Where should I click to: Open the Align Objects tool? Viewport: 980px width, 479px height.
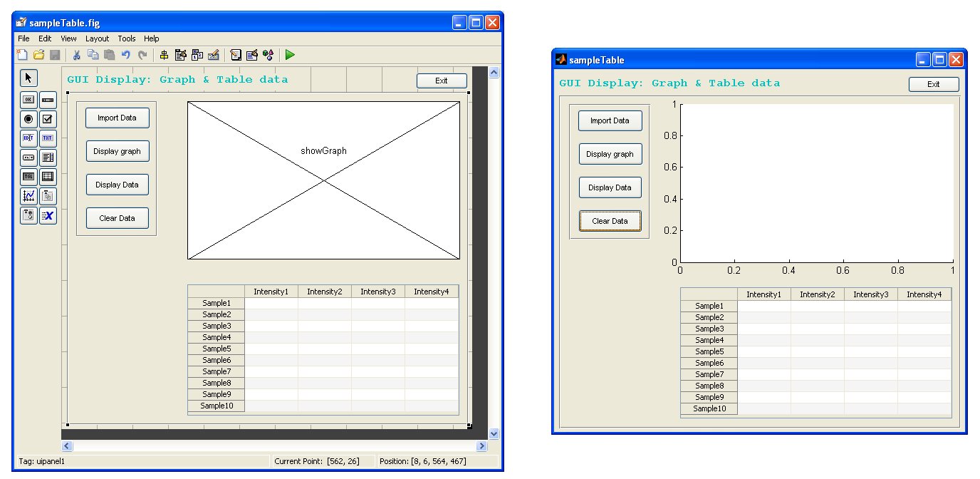click(x=165, y=54)
